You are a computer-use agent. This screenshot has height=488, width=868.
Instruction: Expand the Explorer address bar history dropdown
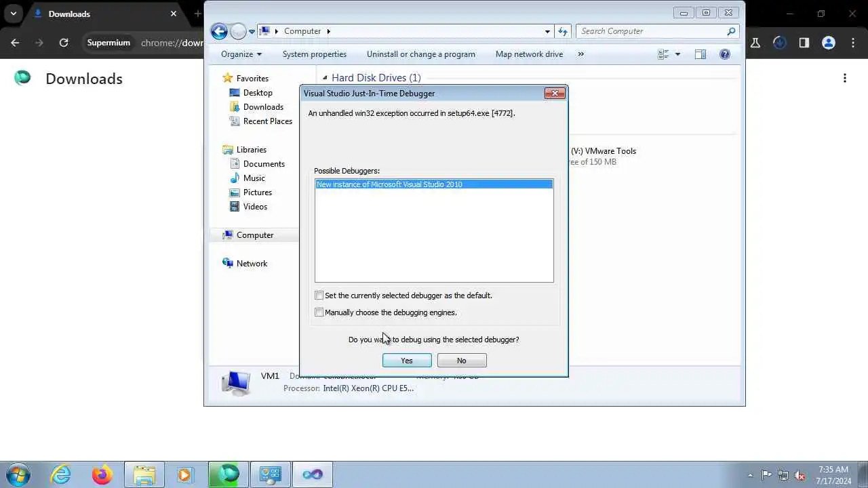(x=547, y=31)
